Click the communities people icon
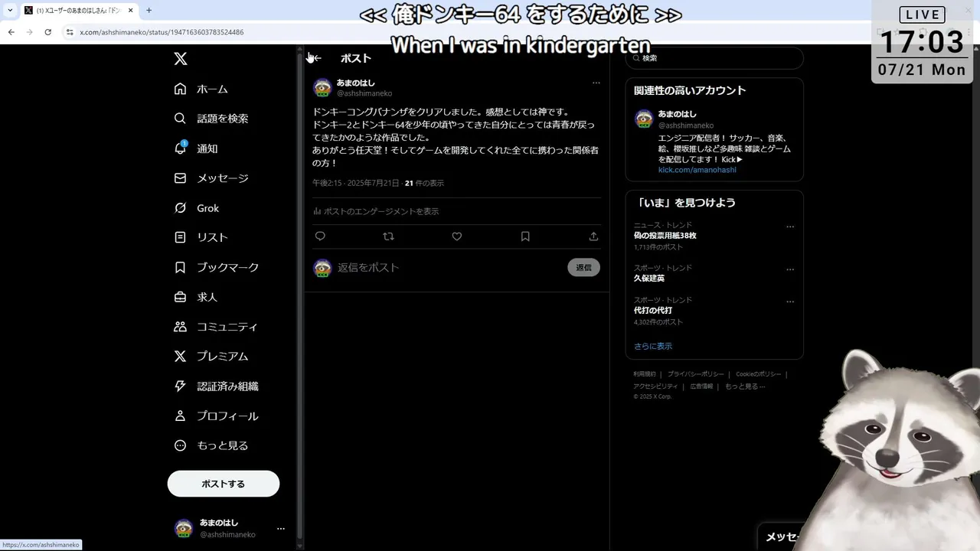Screen dimensions: 980x551 (x=180, y=327)
